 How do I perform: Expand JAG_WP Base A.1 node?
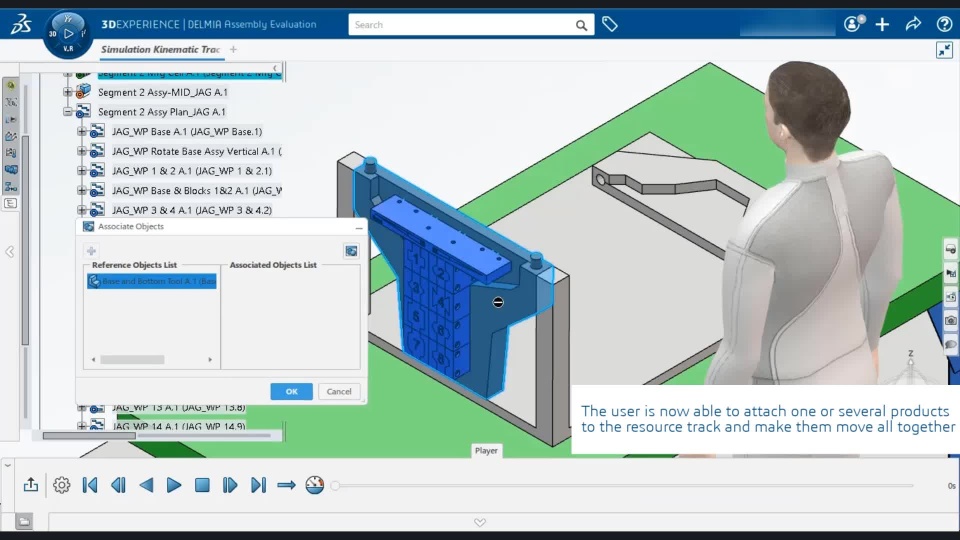click(x=81, y=131)
